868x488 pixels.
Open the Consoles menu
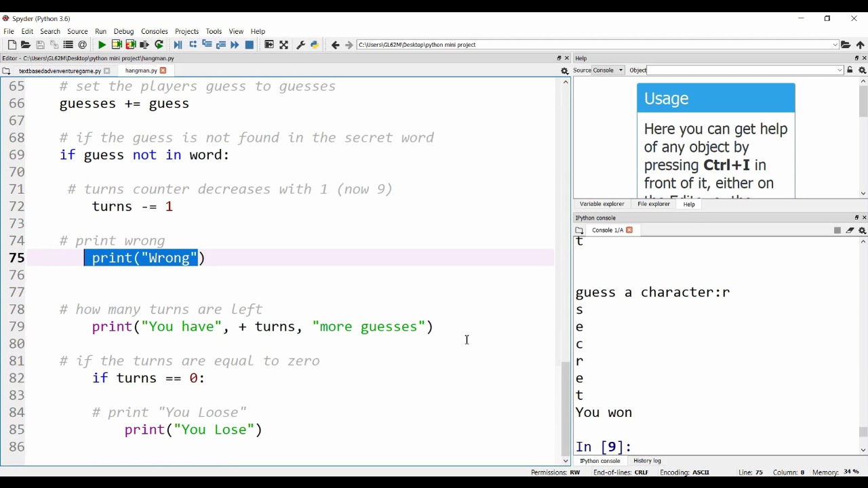click(x=154, y=31)
